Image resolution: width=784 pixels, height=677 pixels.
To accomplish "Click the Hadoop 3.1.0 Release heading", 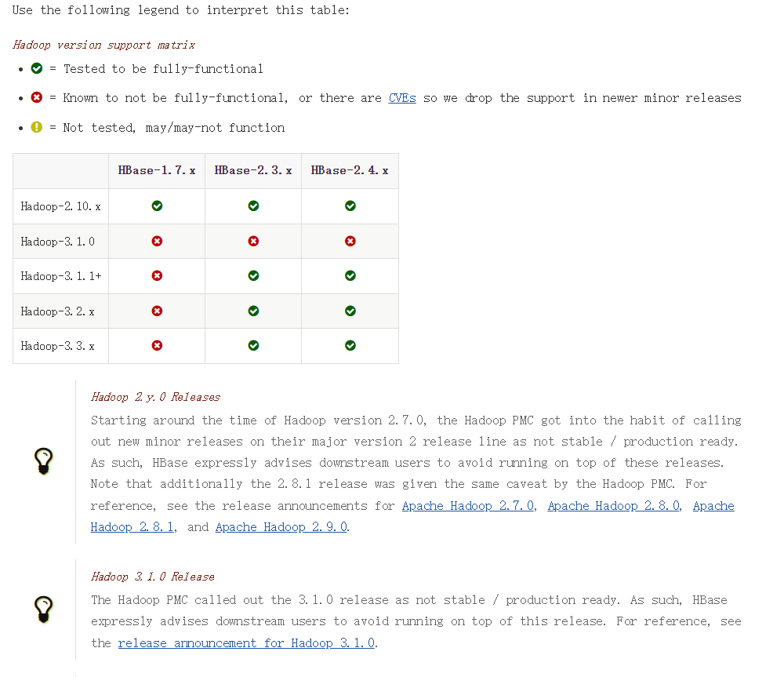I will coord(153,577).
